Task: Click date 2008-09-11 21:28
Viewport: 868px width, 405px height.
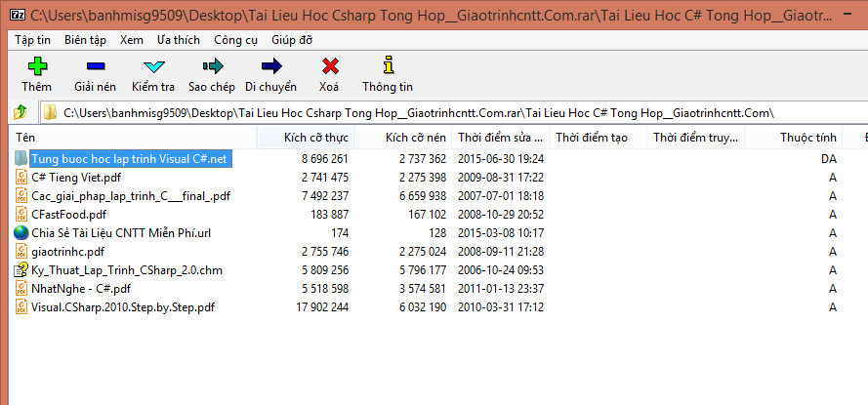Action: pyautogui.click(x=501, y=252)
